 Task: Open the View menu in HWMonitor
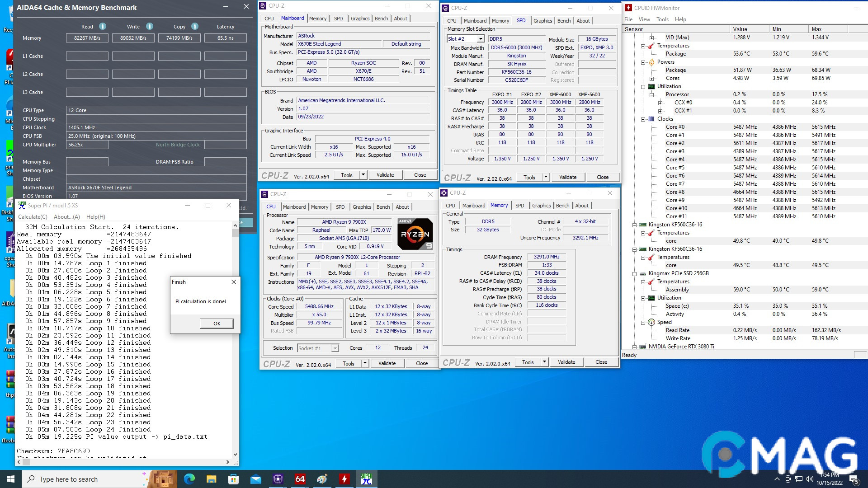click(x=644, y=19)
